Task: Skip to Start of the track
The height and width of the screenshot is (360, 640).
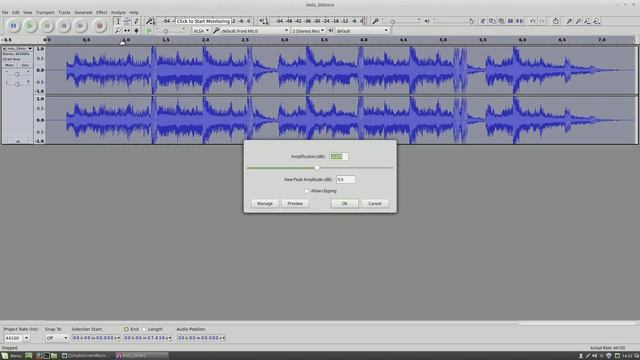Action: pos(64,26)
